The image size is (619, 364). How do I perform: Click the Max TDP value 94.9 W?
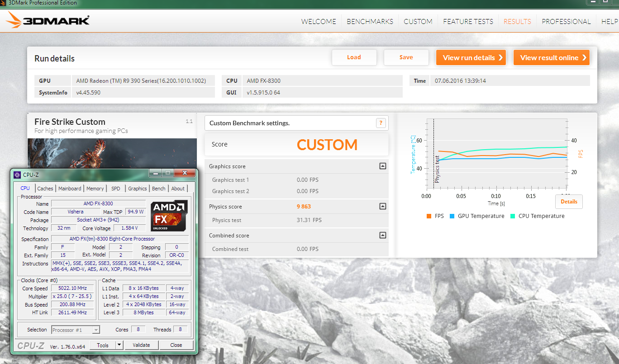point(135,212)
